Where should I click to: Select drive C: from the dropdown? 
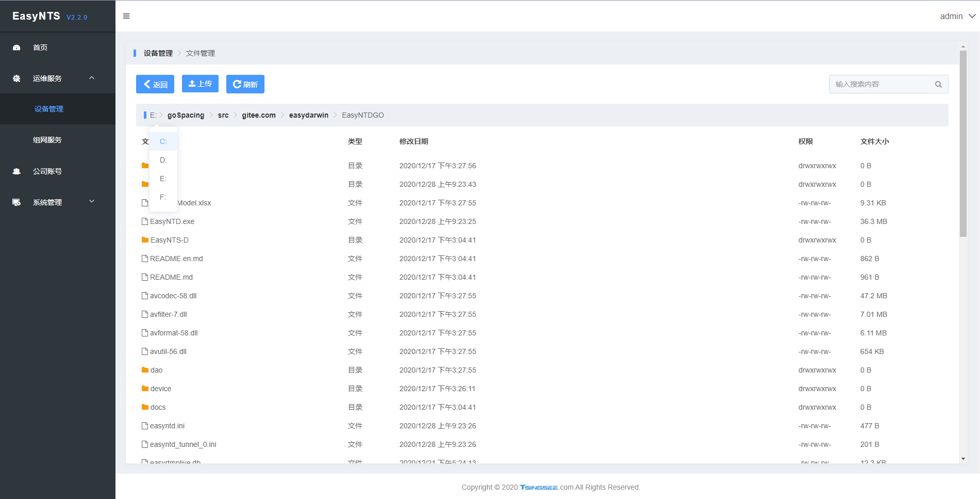coord(163,141)
